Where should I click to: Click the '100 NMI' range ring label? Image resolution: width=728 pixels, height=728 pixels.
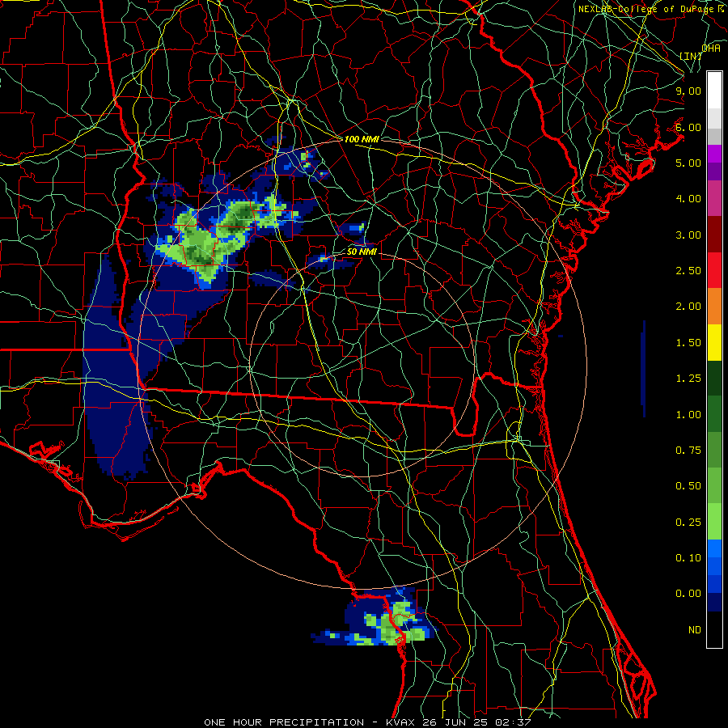point(362,139)
